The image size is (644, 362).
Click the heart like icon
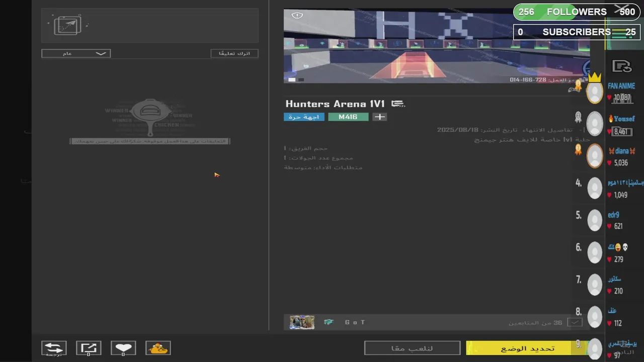tap(123, 347)
